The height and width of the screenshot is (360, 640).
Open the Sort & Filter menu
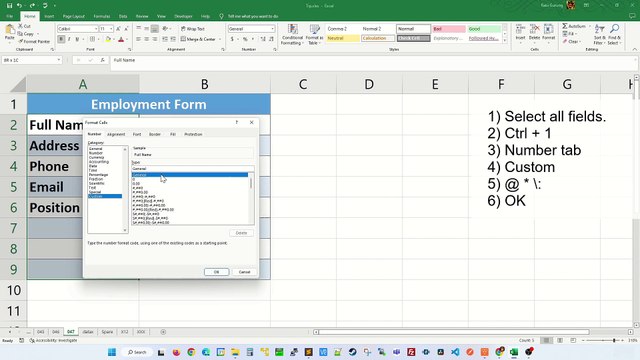(x=599, y=34)
